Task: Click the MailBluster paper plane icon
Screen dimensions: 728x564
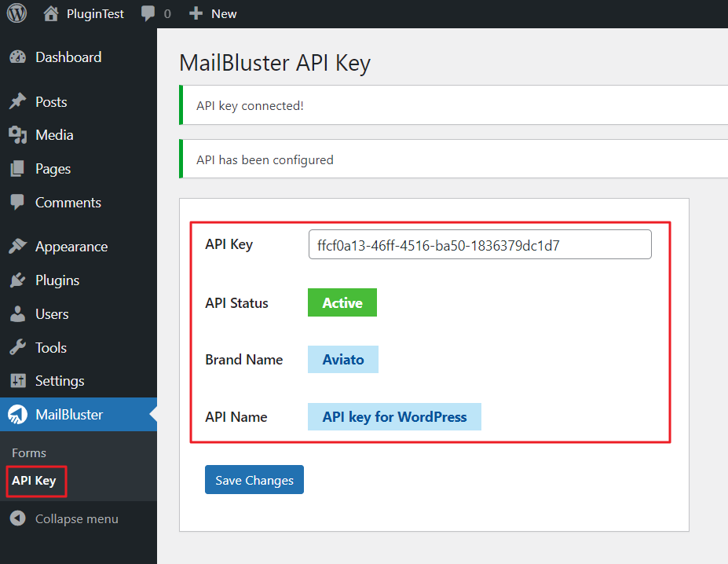Action: 17,415
